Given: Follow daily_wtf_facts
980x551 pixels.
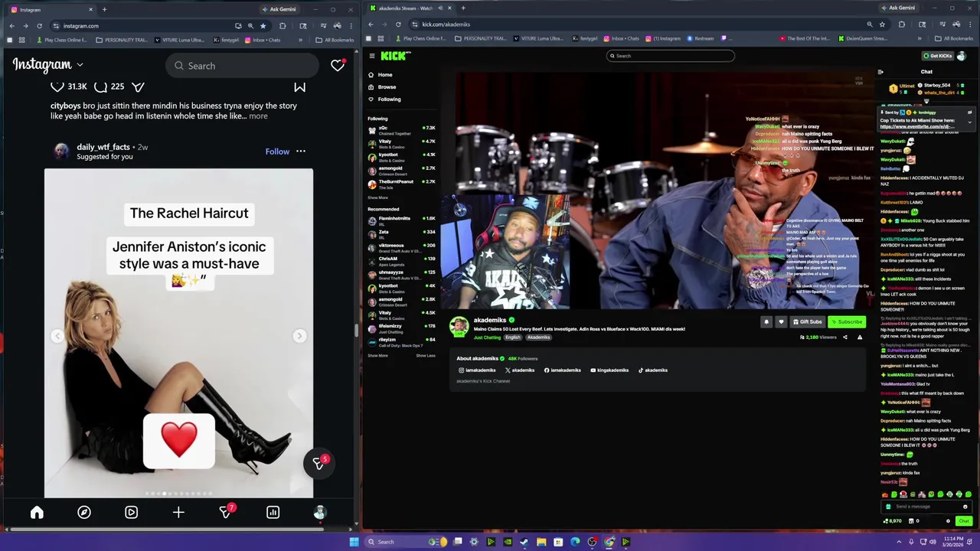Looking at the screenshot, I should pyautogui.click(x=277, y=152).
